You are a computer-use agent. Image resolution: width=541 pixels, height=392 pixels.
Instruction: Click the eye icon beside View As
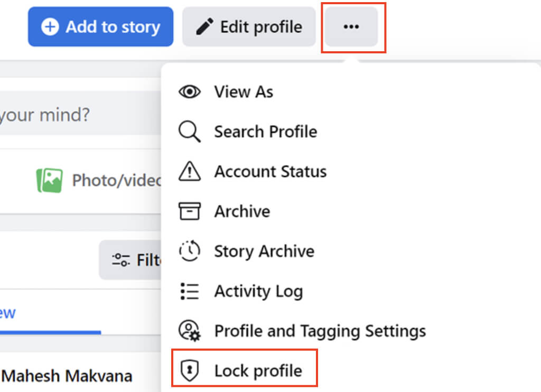pos(189,92)
